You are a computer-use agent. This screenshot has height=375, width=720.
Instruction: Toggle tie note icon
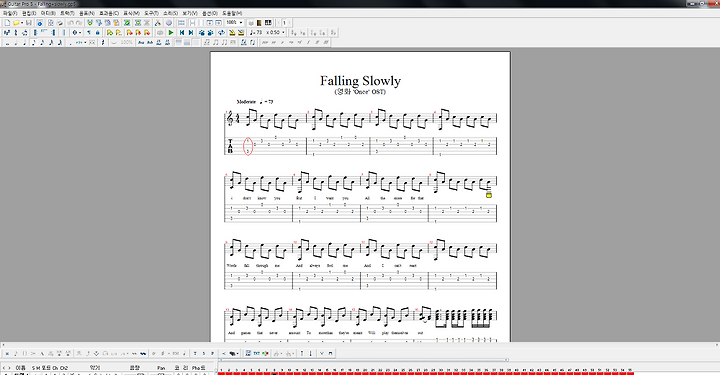click(113, 42)
